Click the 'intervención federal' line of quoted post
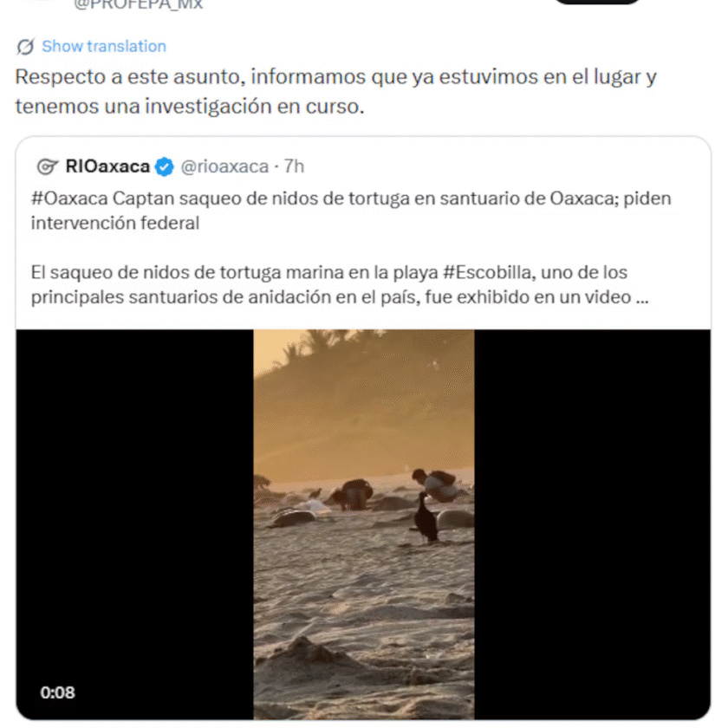 (115, 224)
